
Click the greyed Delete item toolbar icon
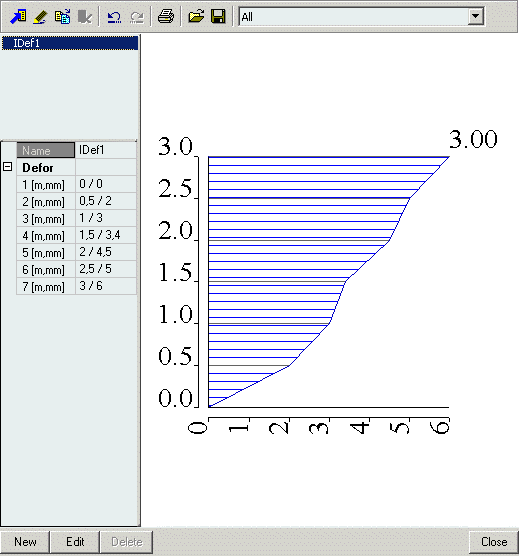[x=85, y=17]
